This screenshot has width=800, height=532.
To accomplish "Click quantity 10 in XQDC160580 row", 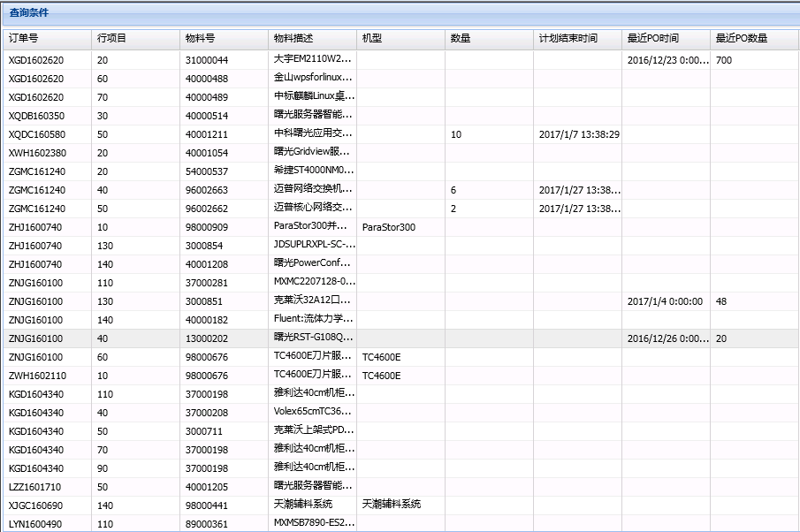I will point(489,134).
